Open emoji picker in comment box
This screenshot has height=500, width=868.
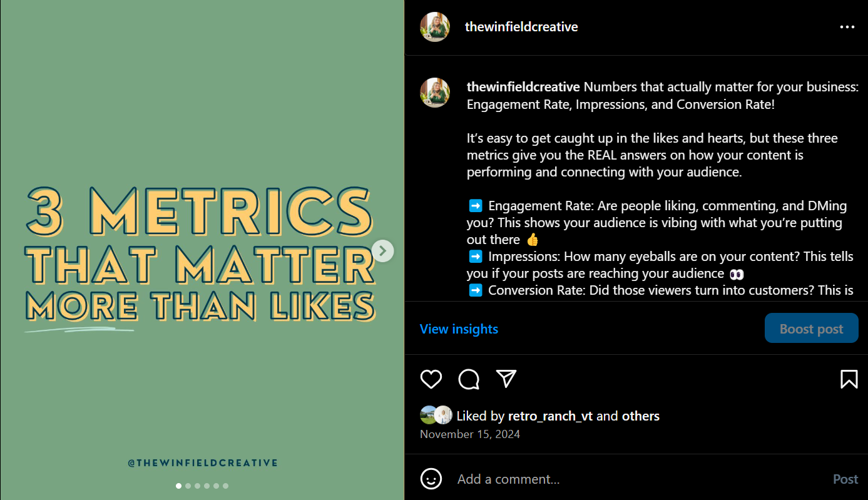pyautogui.click(x=431, y=479)
